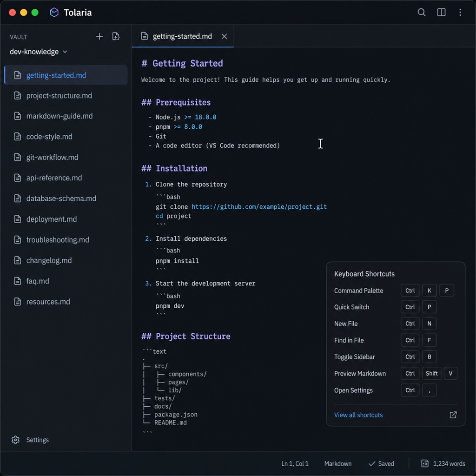Click View all shortcuts link
476x476 pixels.
tap(358, 415)
